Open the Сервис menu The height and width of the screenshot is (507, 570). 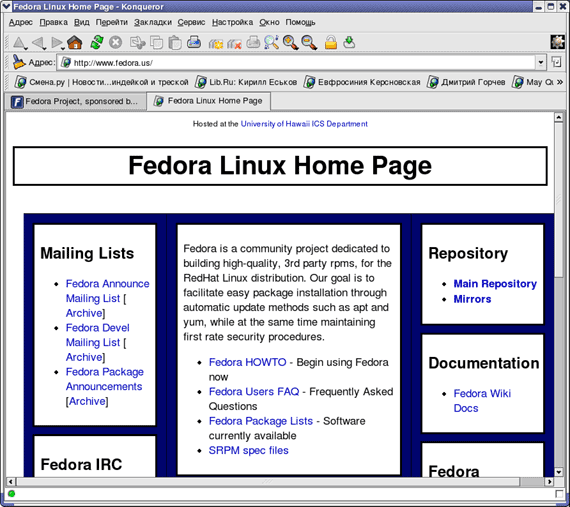191,23
